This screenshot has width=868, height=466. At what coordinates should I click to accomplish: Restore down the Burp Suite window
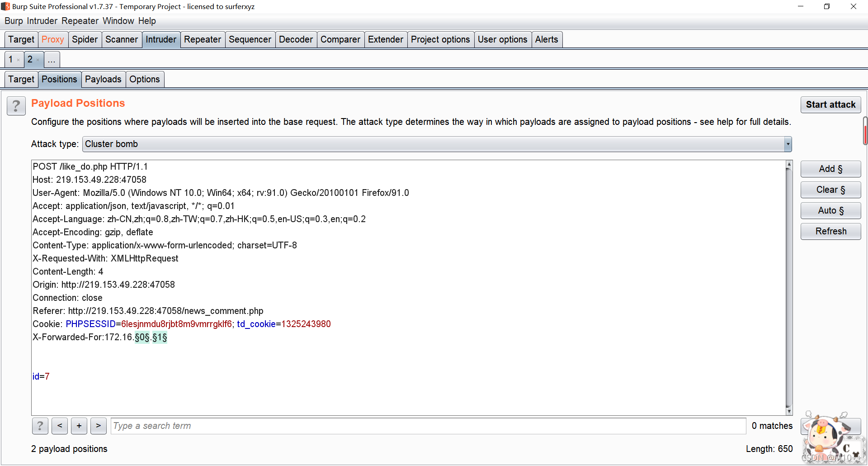pos(827,6)
